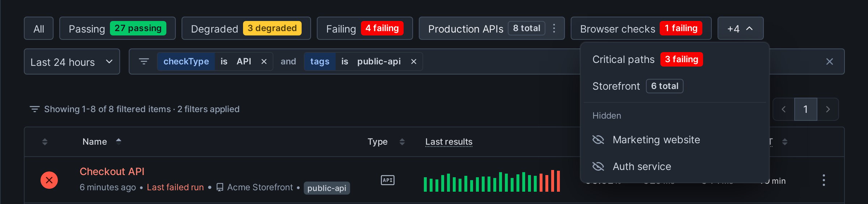Change the 'is' operator of tags filter
The image size is (868, 204).
345,61
